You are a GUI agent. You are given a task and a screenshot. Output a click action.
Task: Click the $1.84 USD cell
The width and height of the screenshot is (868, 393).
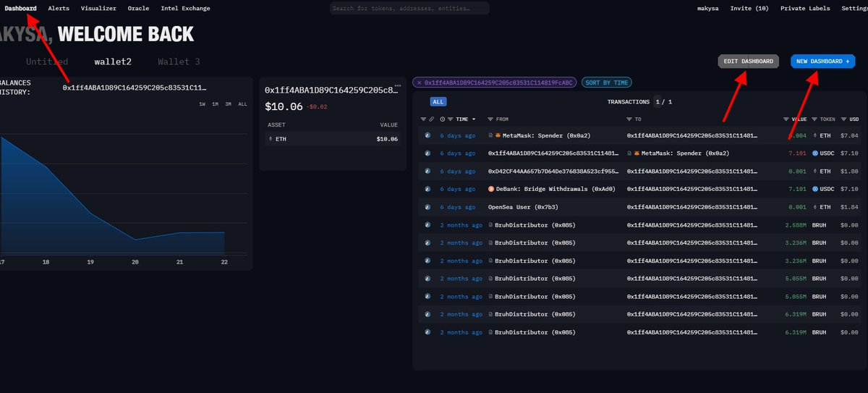tap(849, 207)
